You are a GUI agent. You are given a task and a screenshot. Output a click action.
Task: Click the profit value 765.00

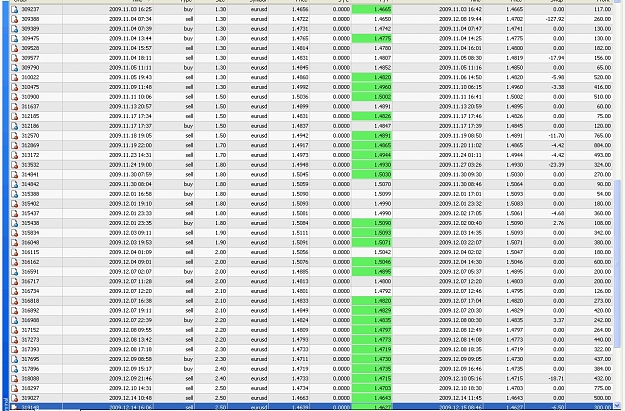pos(602,136)
